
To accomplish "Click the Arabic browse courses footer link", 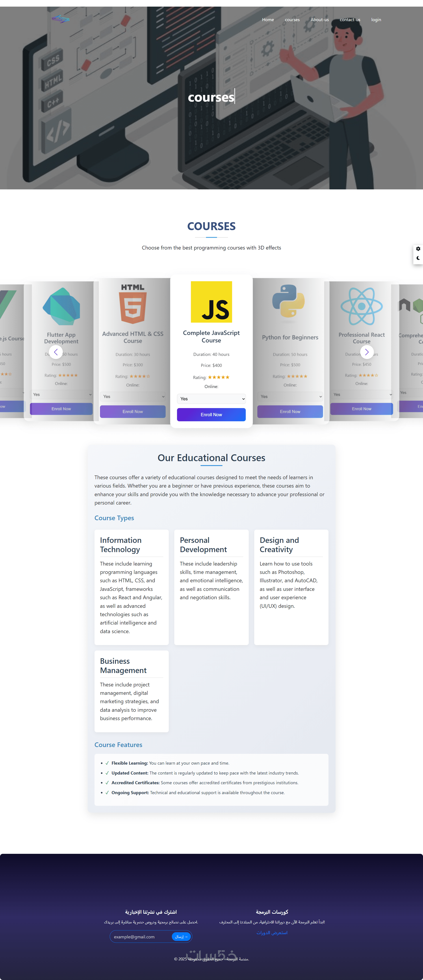I will 272,932.
